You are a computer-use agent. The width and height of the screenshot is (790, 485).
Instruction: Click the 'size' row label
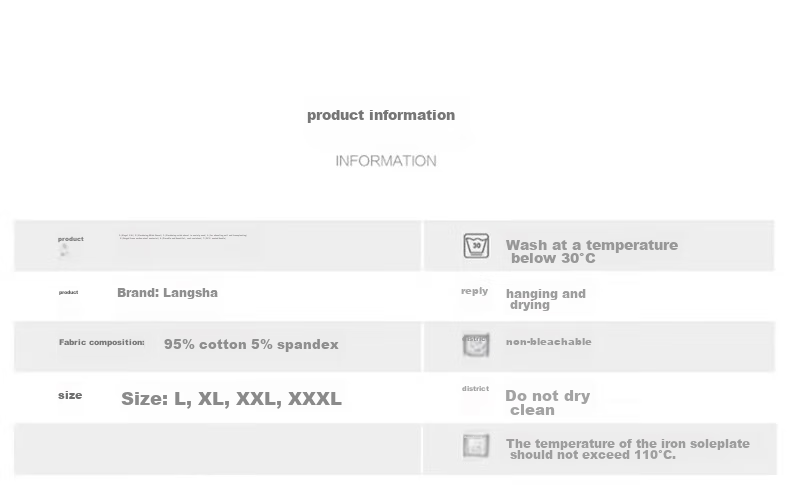coord(70,395)
